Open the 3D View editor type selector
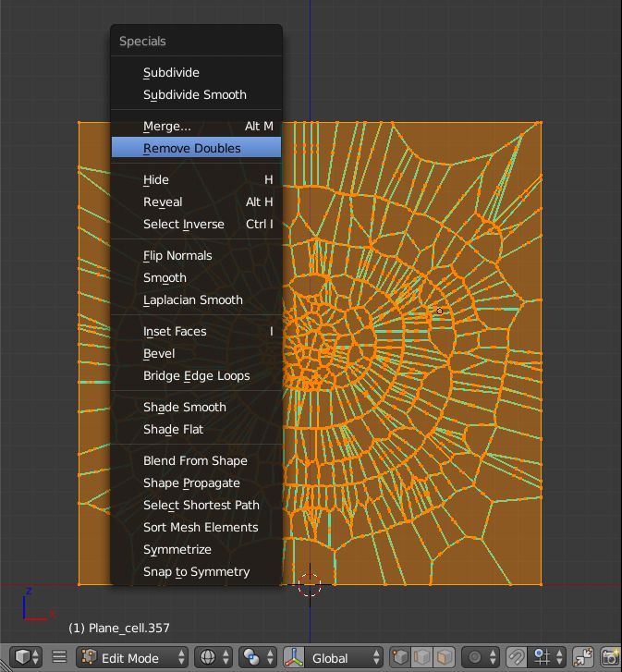Screen dimensions: 622x672 click(x=27, y=656)
